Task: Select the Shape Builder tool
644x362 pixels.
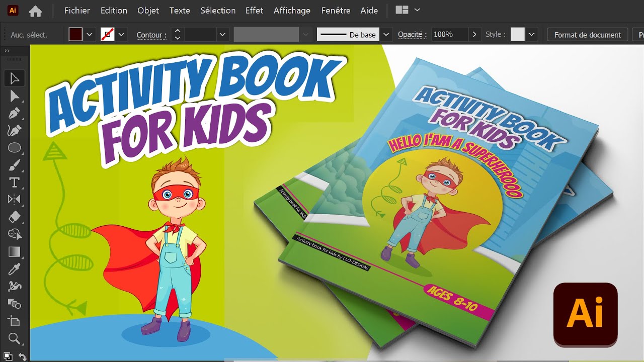Action: coord(14,234)
